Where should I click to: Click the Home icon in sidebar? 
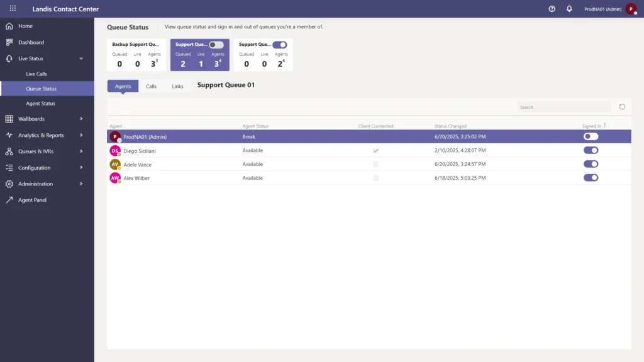[9, 26]
